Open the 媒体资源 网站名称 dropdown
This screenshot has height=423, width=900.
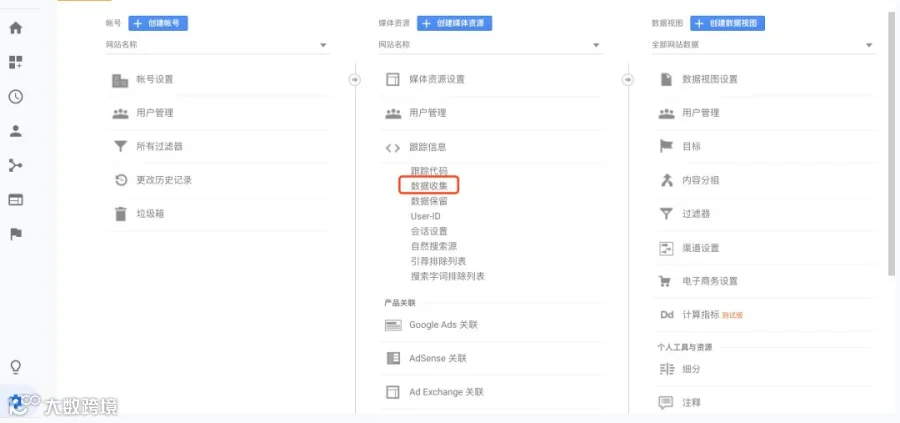(489, 45)
